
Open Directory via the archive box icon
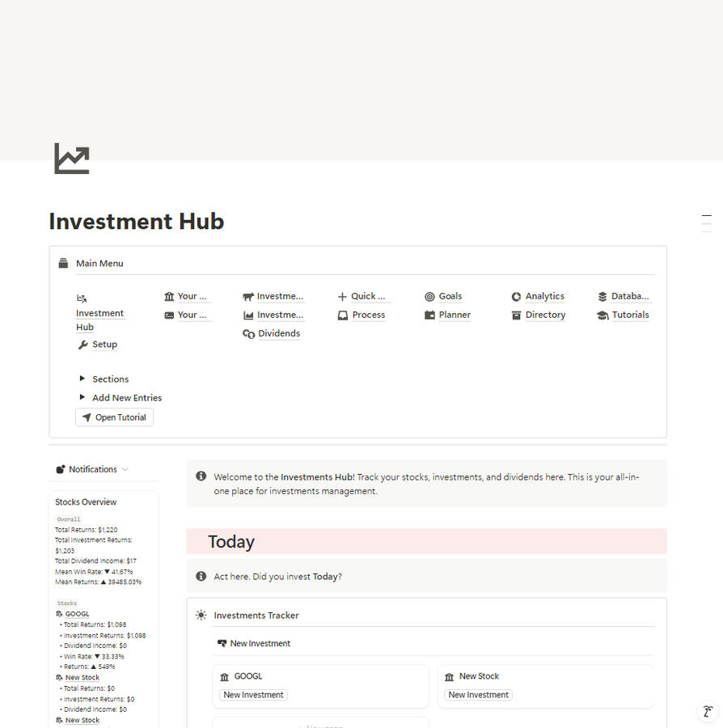pyautogui.click(x=516, y=315)
